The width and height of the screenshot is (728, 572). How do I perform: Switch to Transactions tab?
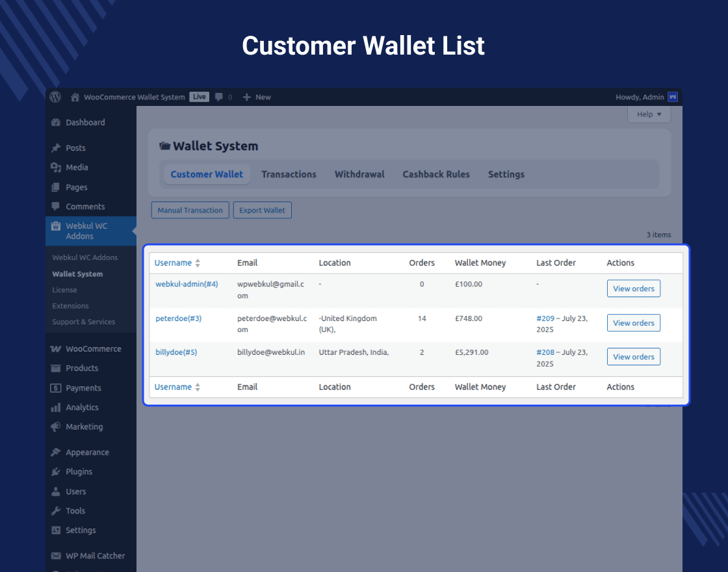(x=289, y=175)
